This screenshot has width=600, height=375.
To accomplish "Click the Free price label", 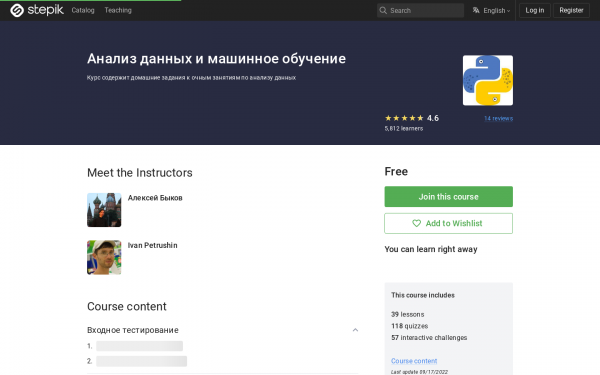I will click(x=396, y=171).
